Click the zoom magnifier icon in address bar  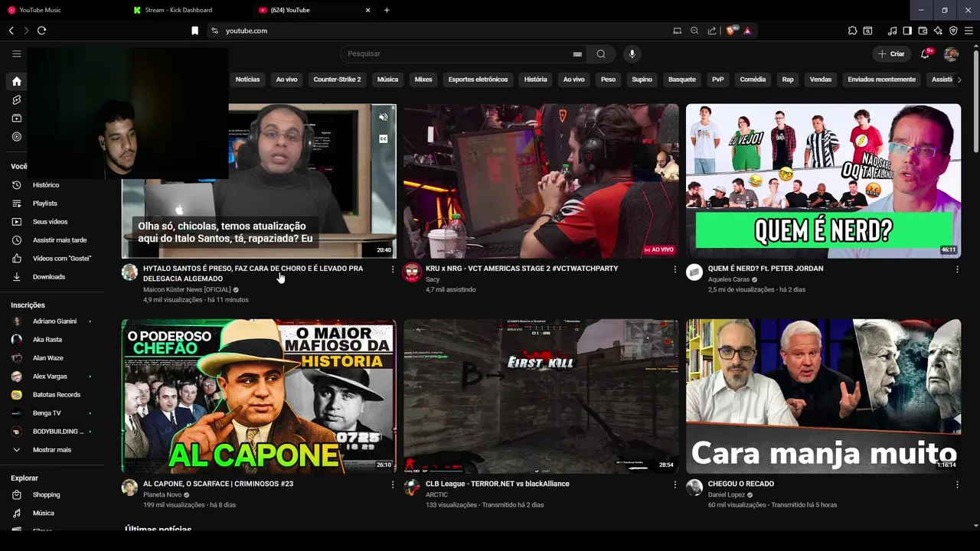point(694,31)
